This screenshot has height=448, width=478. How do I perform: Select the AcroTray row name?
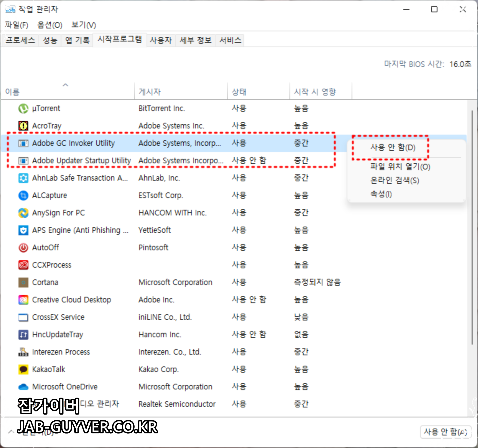coord(47,126)
